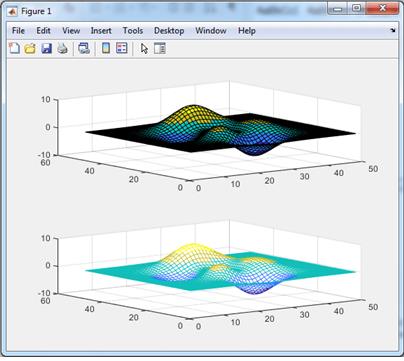
Task: Click the bottom plot's z-axis label 10
Action: [x=46, y=238]
